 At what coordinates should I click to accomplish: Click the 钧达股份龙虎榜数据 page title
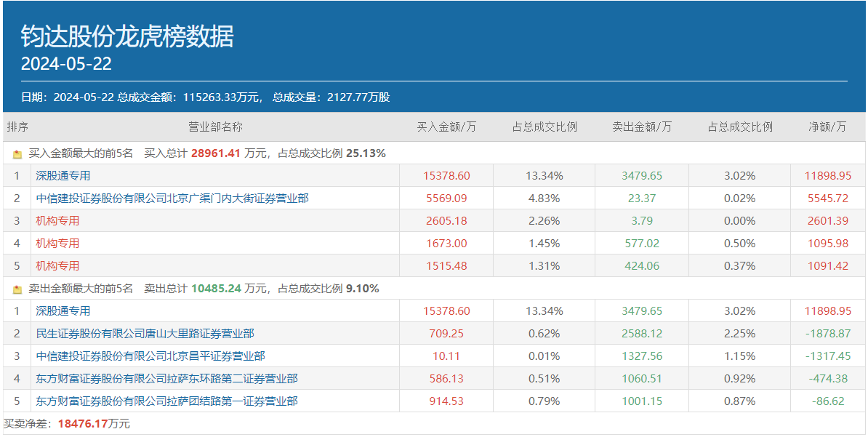coord(127,36)
